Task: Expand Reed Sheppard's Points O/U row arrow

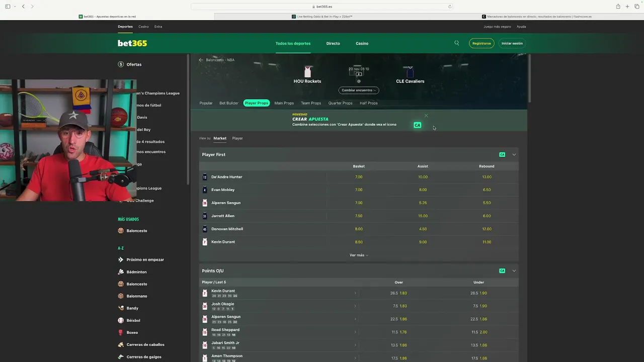Action: click(355, 332)
